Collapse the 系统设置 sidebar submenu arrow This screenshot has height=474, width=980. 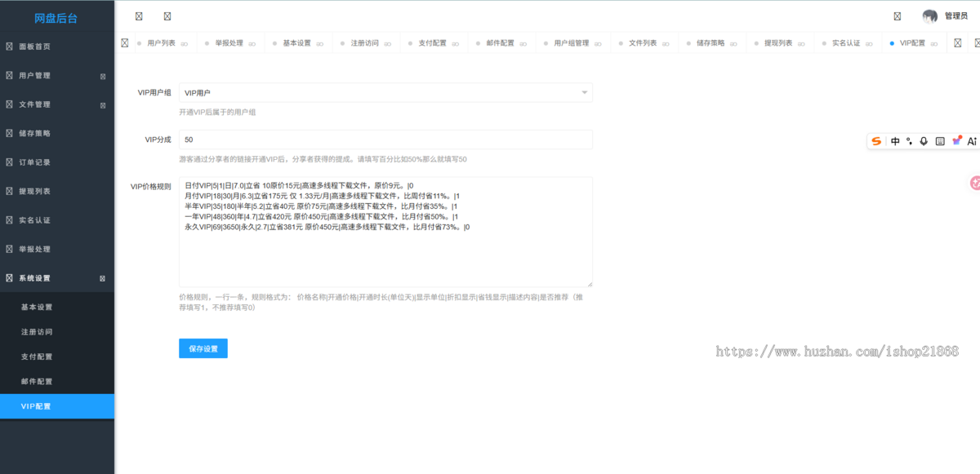pyautogui.click(x=103, y=278)
